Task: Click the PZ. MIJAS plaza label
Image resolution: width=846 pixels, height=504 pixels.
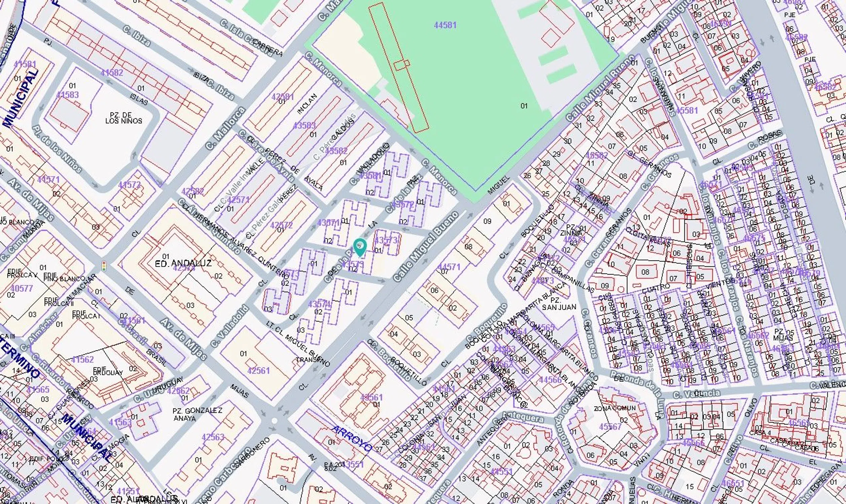Action: click(783, 335)
